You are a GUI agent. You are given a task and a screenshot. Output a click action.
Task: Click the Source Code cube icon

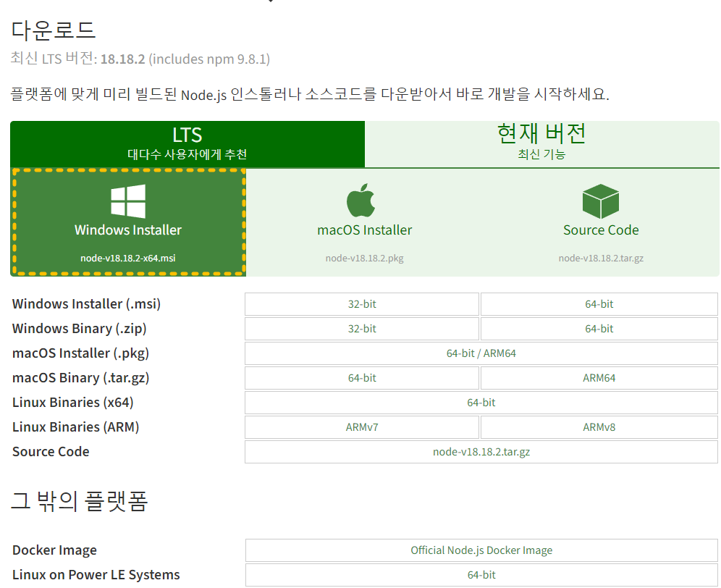601,201
